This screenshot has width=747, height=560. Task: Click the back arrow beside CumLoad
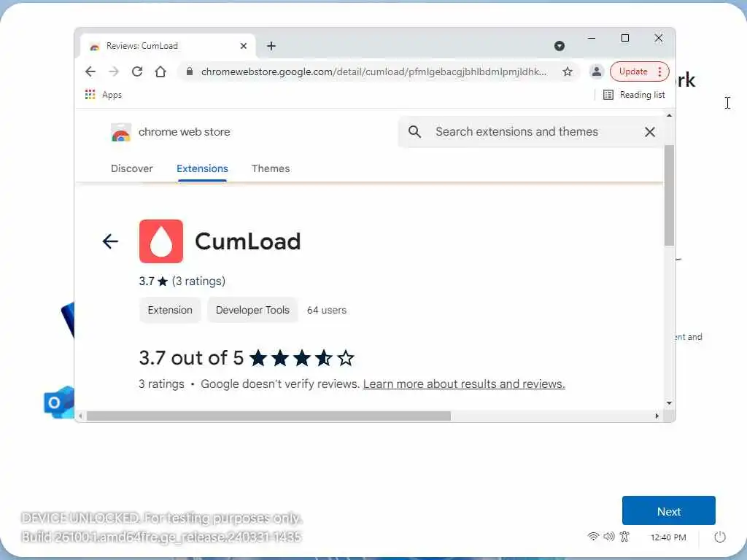pyautogui.click(x=110, y=241)
